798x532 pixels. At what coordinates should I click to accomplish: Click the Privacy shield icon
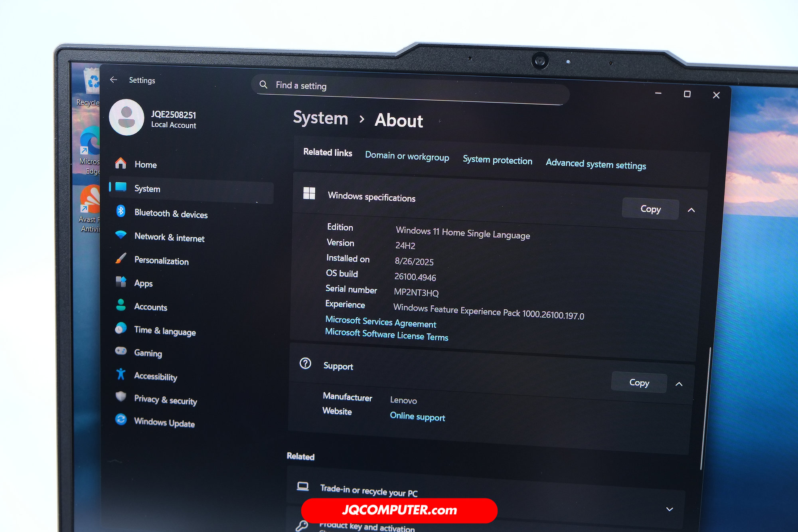pyautogui.click(x=120, y=396)
